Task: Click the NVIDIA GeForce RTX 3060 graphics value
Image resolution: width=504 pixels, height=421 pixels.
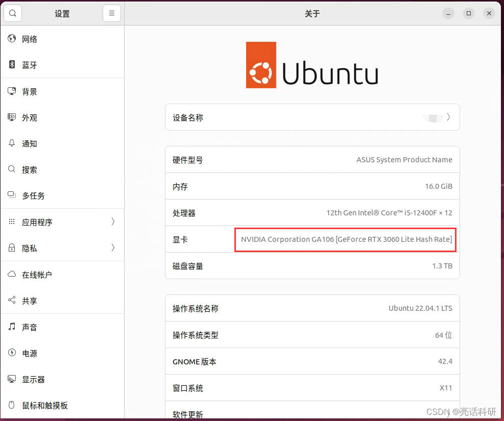Action: [346, 239]
